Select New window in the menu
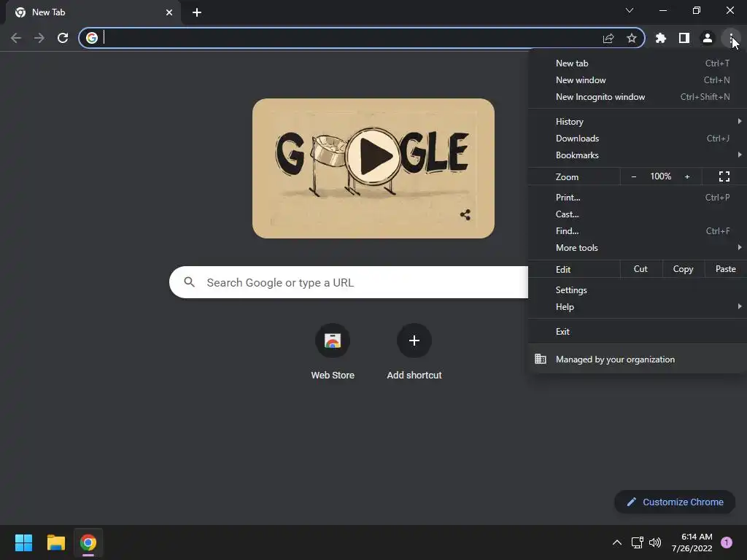Image resolution: width=747 pixels, height=560 pixels. click(638, 80)
